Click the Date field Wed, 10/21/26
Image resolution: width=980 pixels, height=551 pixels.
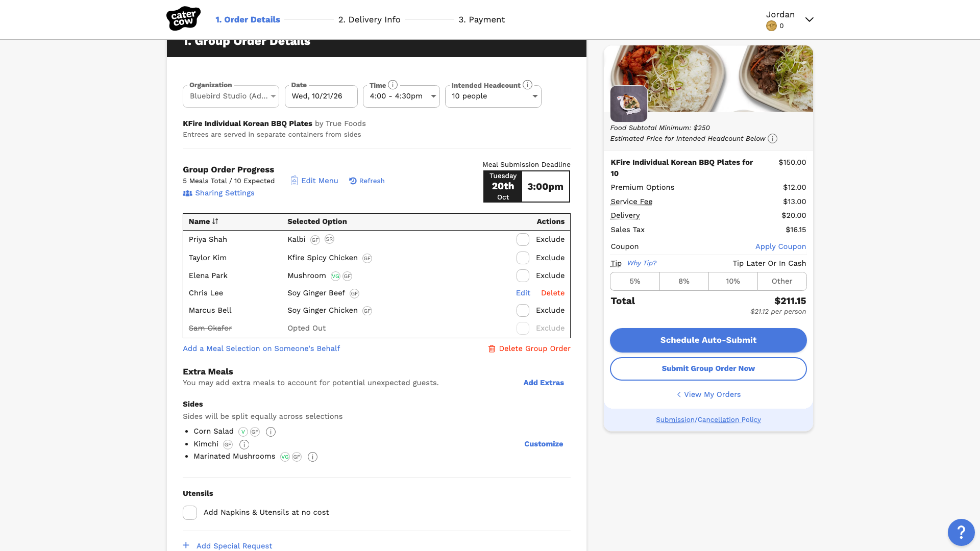(x=321, y=96)
